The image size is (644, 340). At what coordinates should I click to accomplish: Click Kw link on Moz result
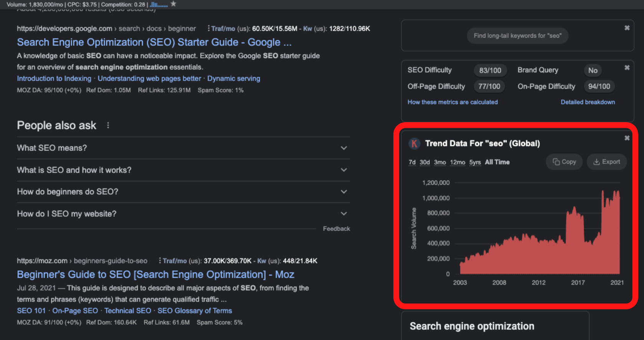(x=261, y=260)
